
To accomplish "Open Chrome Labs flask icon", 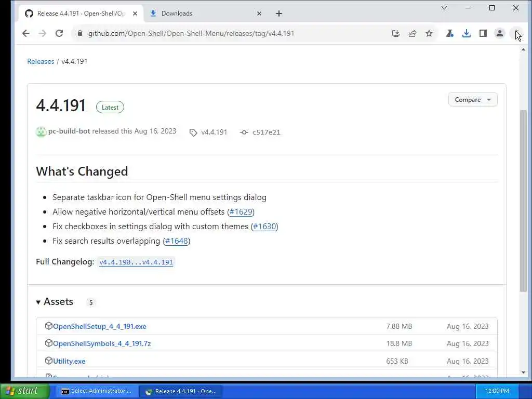I will pos(450,33).
